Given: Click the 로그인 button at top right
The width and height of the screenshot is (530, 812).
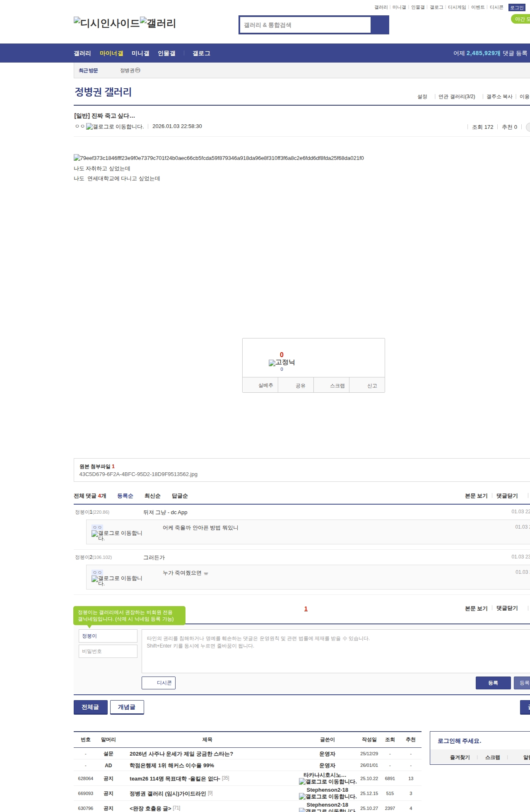Looking at the screenshot, I should [x=517, y=7].
